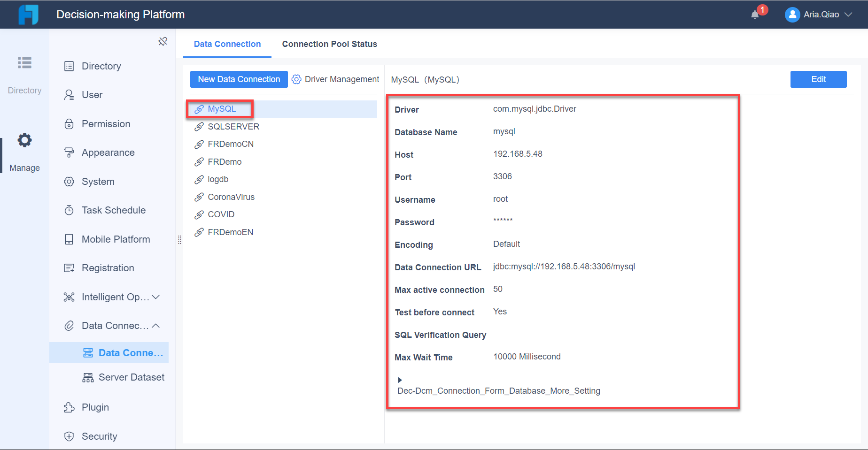Click the Mobile Platform tablet icon
This screenshot has height=450, width=868.
pyautogui.click(x=69, y=239)
